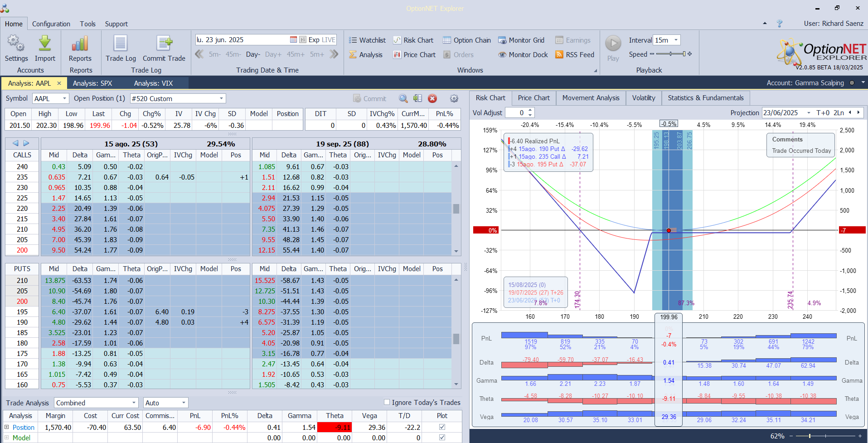Jump forward with the double right arrows

pos(334,54)
